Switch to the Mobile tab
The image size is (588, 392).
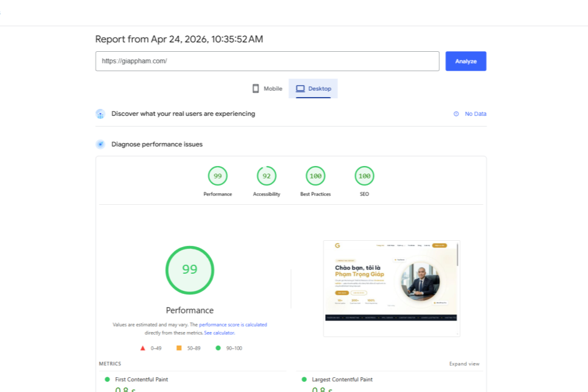click(267, 89)
